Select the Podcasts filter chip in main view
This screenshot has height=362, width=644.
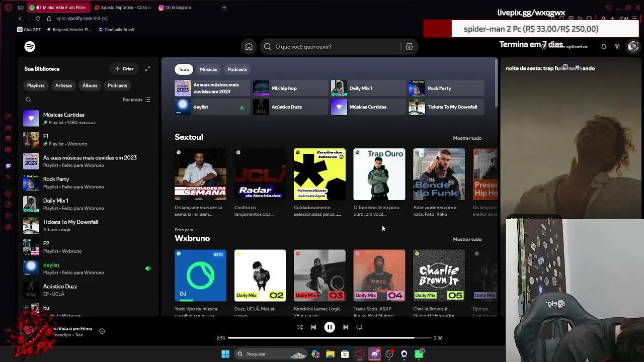click(x=237, y=69)
